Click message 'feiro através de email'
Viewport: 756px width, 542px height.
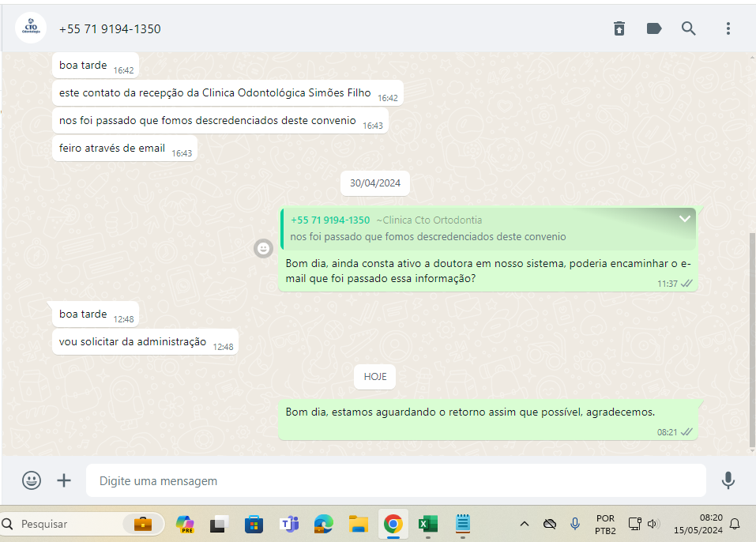point(124,149)
